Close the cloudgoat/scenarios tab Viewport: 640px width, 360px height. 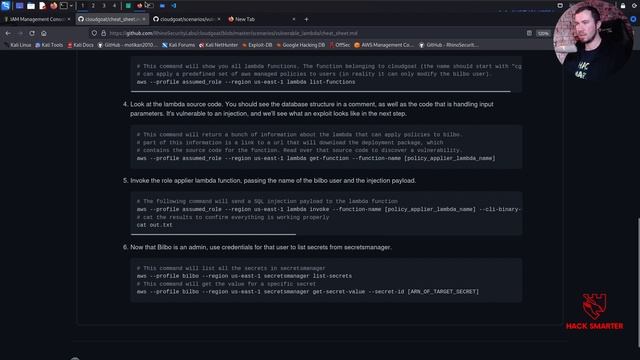point(219,19)
